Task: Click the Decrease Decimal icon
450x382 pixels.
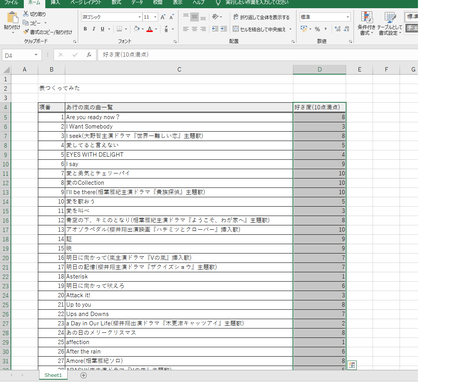Action: [x=346, y=29]
